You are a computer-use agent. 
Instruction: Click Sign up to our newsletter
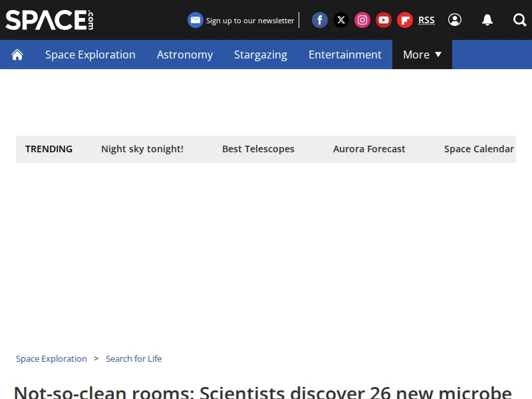coord(241,20)
